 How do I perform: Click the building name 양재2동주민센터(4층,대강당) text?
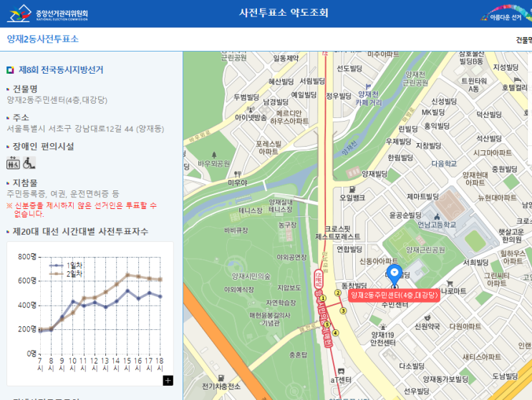57,100
